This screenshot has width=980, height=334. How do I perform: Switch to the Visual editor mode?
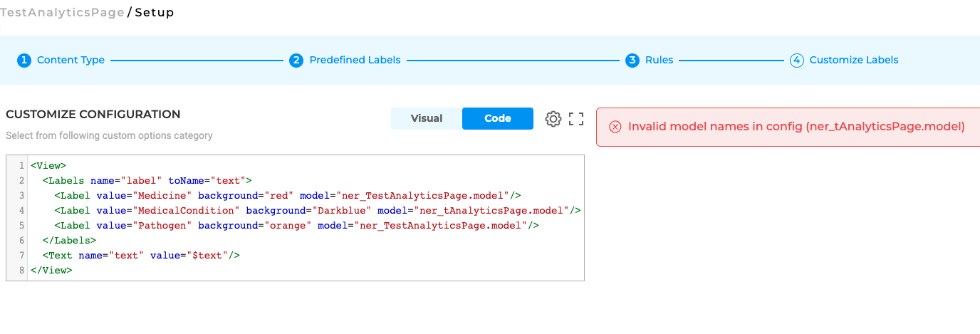[427, 119]
